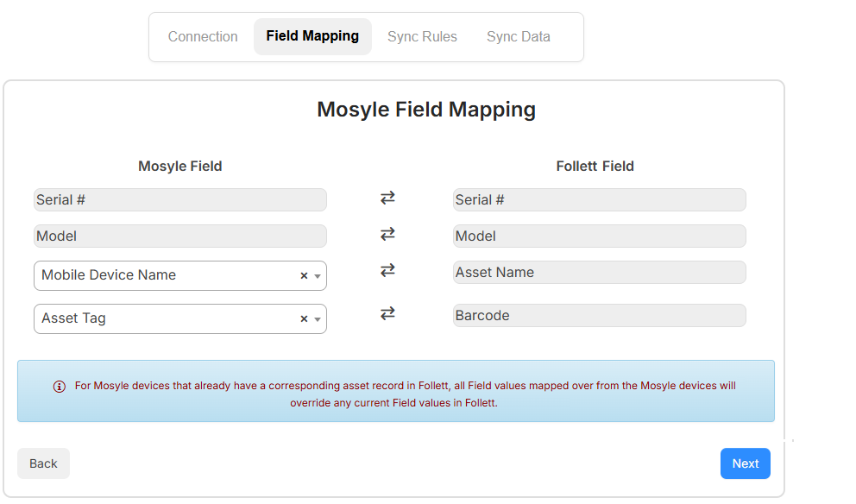Click the Next button
The image size is (856, 504).
[x=745, y=463]
